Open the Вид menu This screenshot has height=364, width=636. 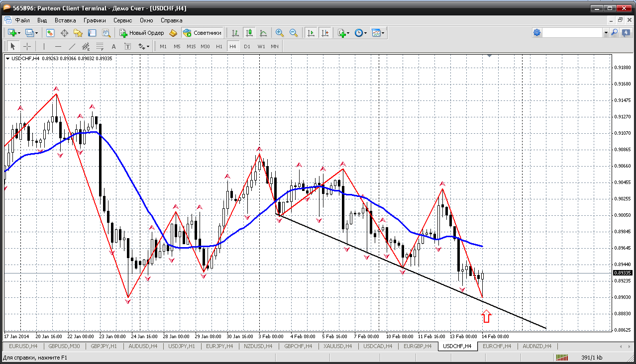[42, 20]
